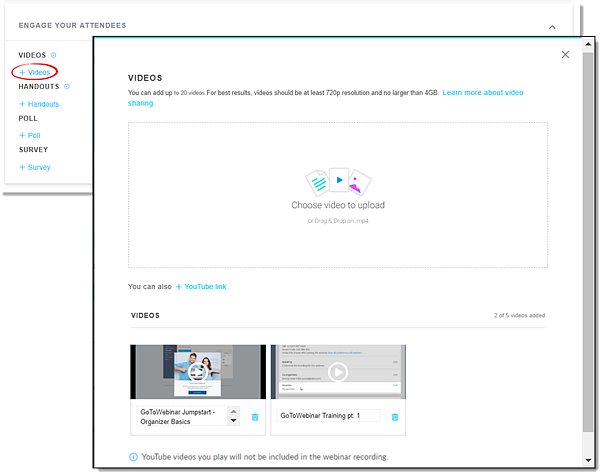This screenshot has height=473, width=600.
Task: Click the Videos info icon in sidebar
Action: 54,55
